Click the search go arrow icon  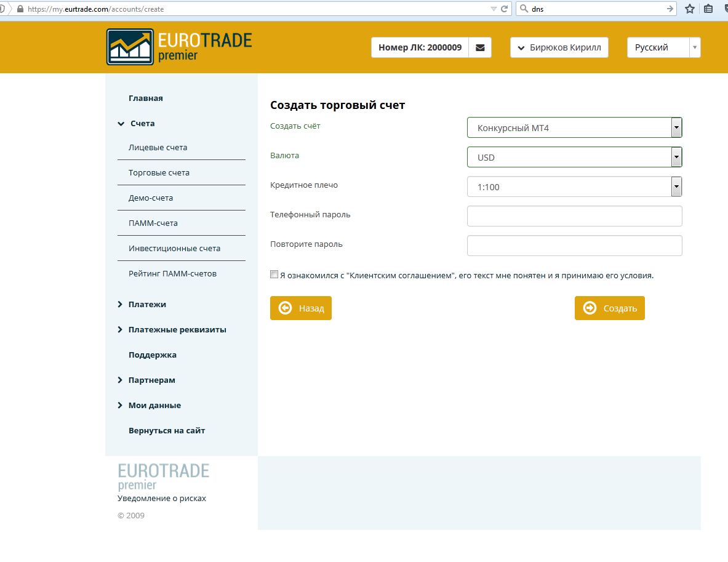click(x=670, y=9)
